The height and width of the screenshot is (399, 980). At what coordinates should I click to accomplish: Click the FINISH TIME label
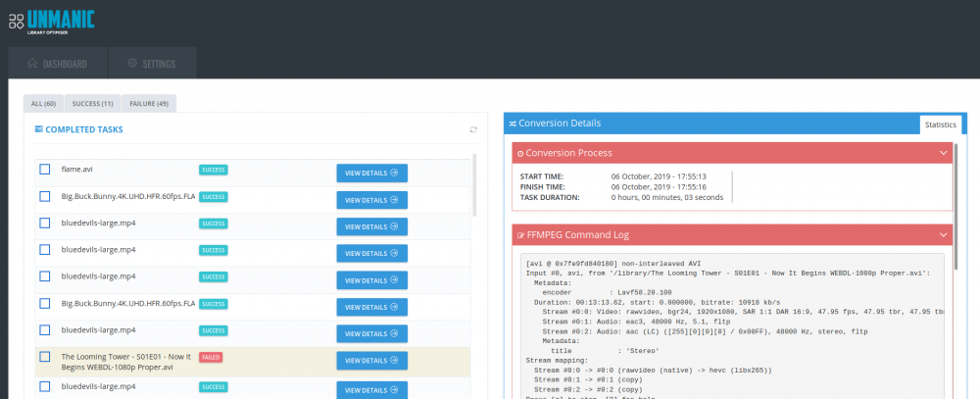pos(543,187)
